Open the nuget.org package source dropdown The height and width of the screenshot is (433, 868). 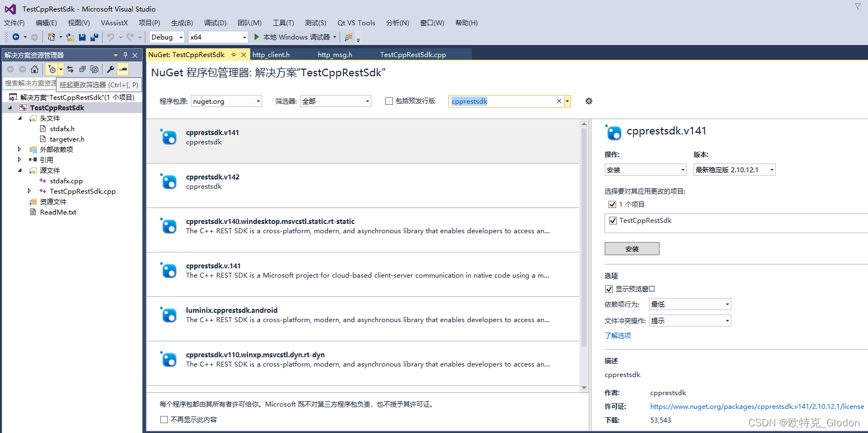click(227, 101)
